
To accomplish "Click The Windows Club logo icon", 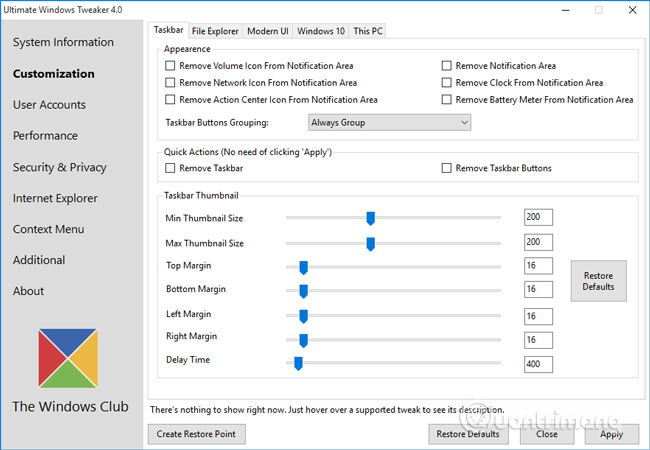I will pos(69,356).
